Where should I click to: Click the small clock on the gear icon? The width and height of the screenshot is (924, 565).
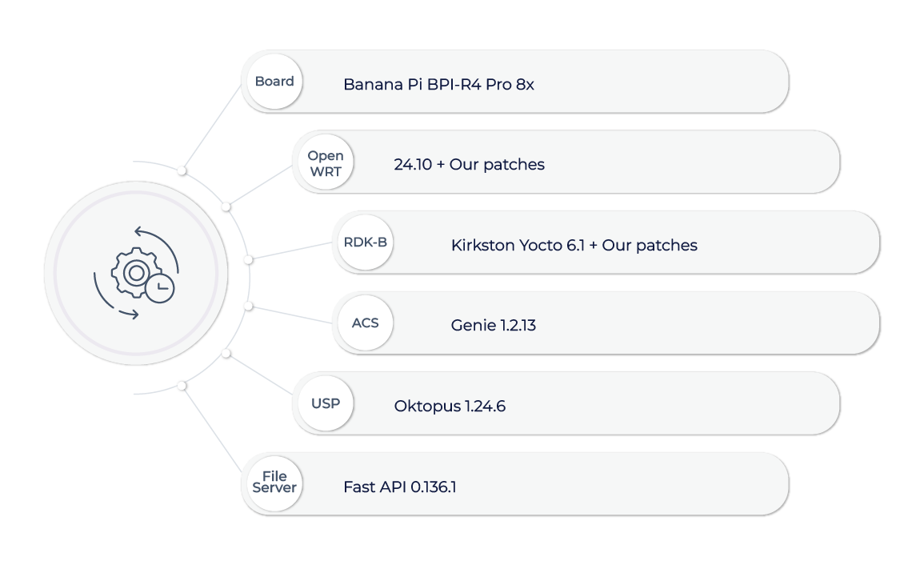tap(160, 288)
